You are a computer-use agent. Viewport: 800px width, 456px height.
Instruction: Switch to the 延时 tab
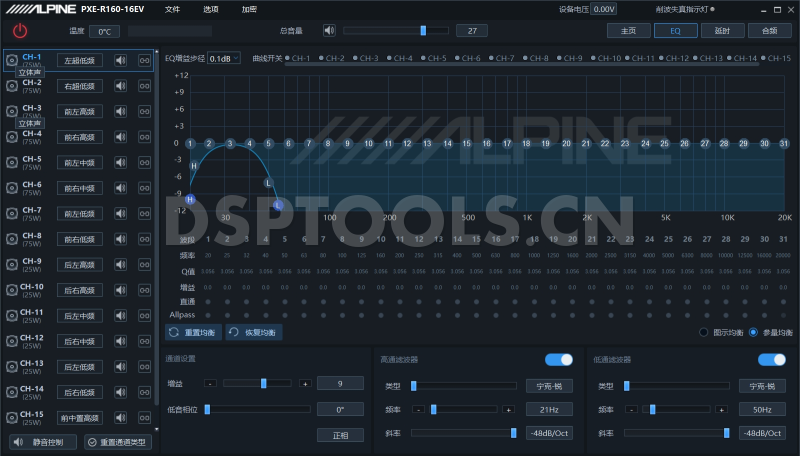(722, 31)
